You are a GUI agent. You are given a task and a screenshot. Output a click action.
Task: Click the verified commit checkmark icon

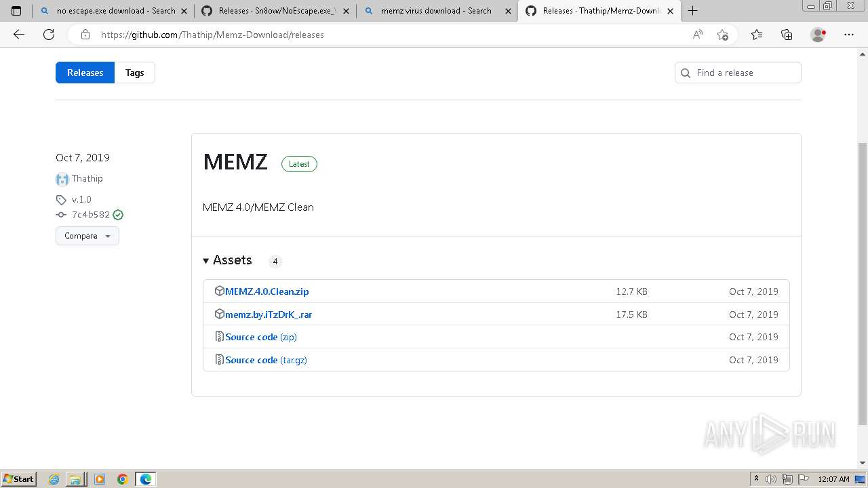(x=118, y=215)
